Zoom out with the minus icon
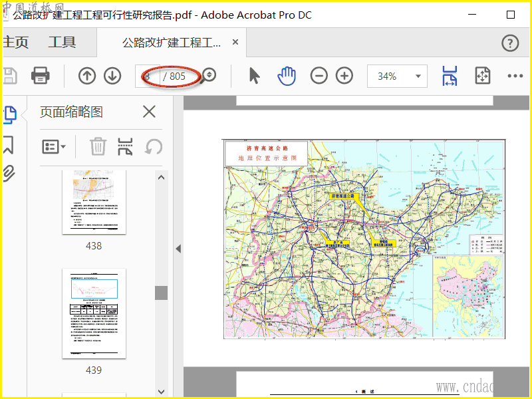The width and height of the screenshot is (532, 399). point(319,76)
